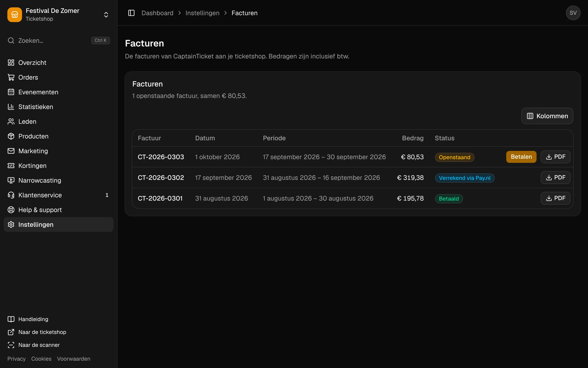The width and height of the screenshot is (588, 368).
Task: Download PDF for invoice CT-2026-0301
Action: click(x=555, y=198)
